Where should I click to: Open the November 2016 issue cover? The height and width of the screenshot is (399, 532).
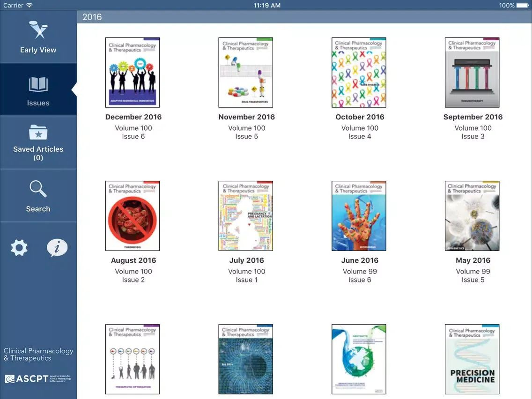[x=246, y=72]
